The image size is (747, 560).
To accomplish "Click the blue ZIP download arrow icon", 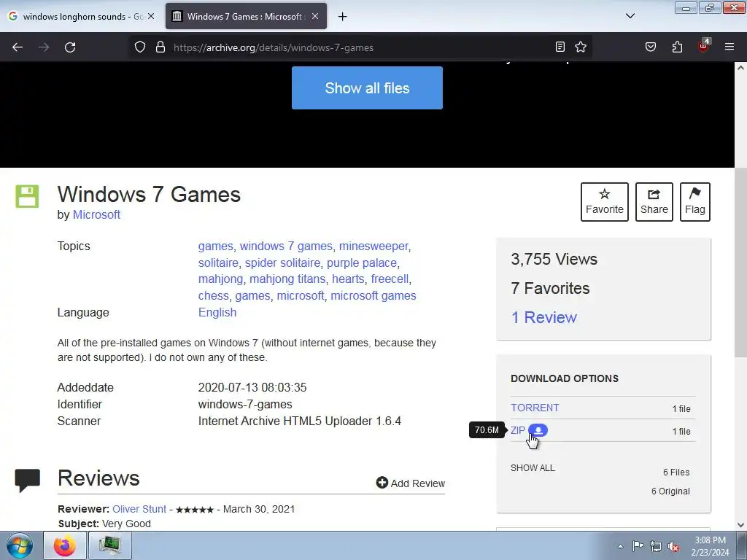I will (538, 430).
